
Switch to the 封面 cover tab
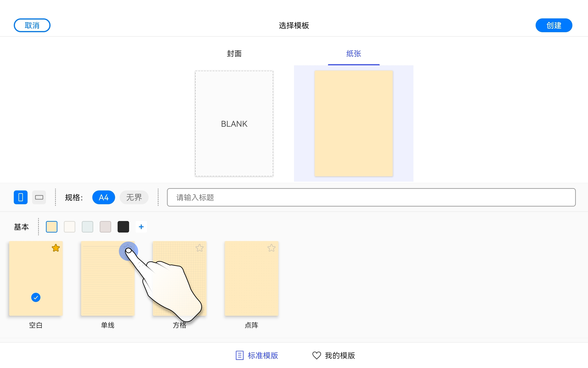234,54
